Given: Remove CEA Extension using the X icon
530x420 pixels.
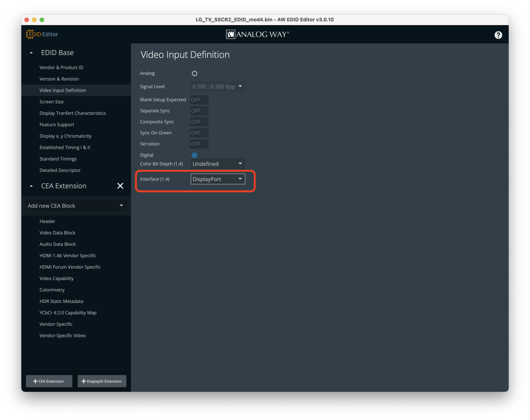Looking at the screenshot, I should pos(120,186).
